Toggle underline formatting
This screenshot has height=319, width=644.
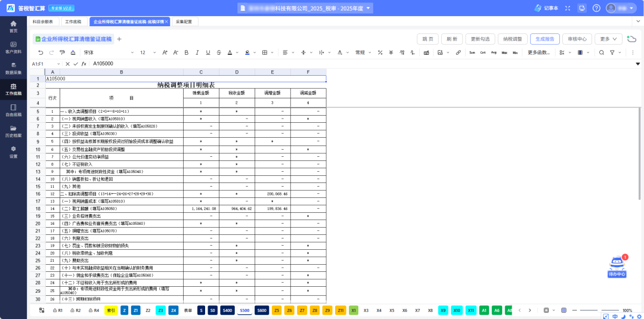(208, 52)
